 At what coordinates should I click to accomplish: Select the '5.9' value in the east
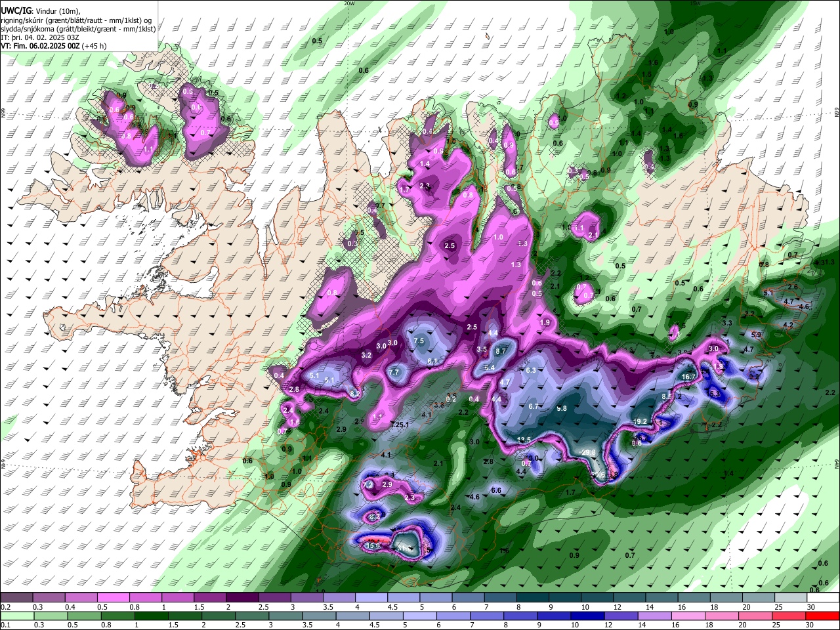pyautogui.click(x=756, y=335)
